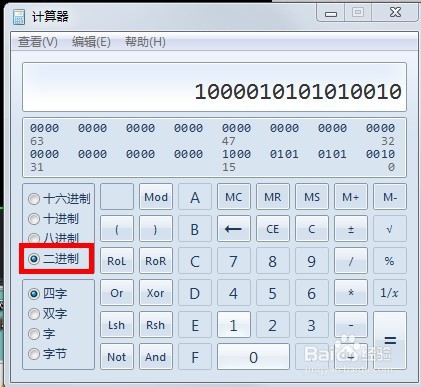
Task: Click the left parenthesis button
Action: point(117,229)
